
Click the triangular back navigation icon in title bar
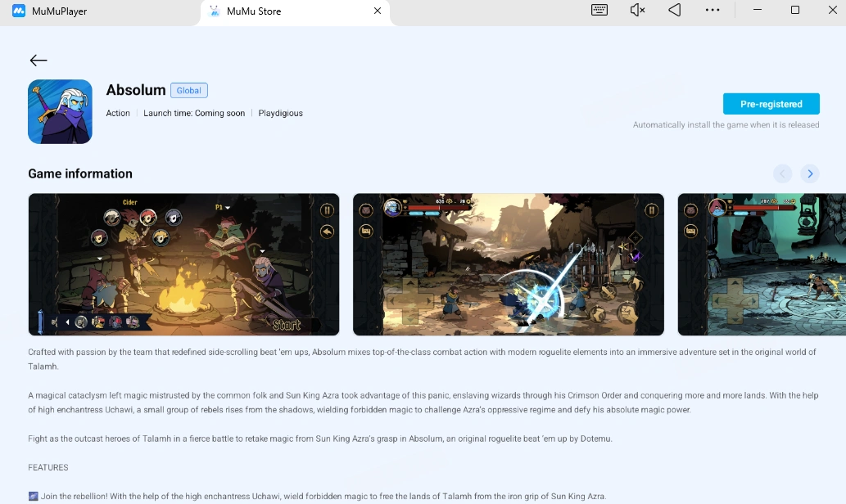pos(675,11)
